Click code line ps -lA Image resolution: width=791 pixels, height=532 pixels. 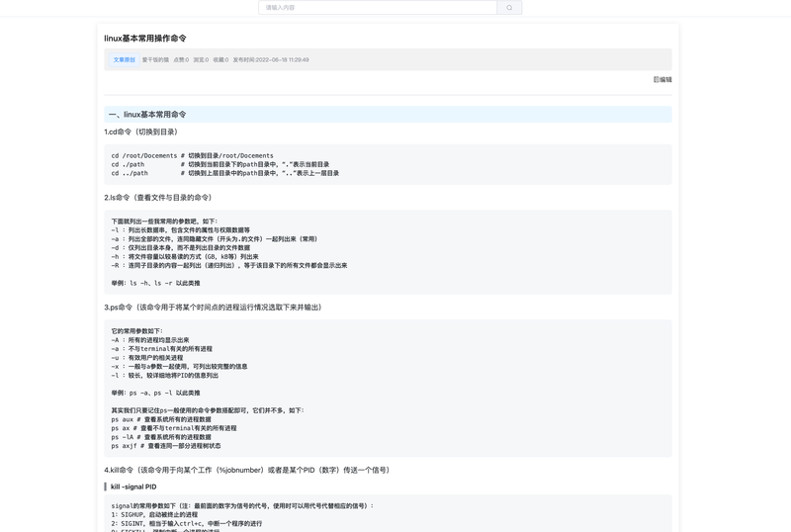(161, 437)
